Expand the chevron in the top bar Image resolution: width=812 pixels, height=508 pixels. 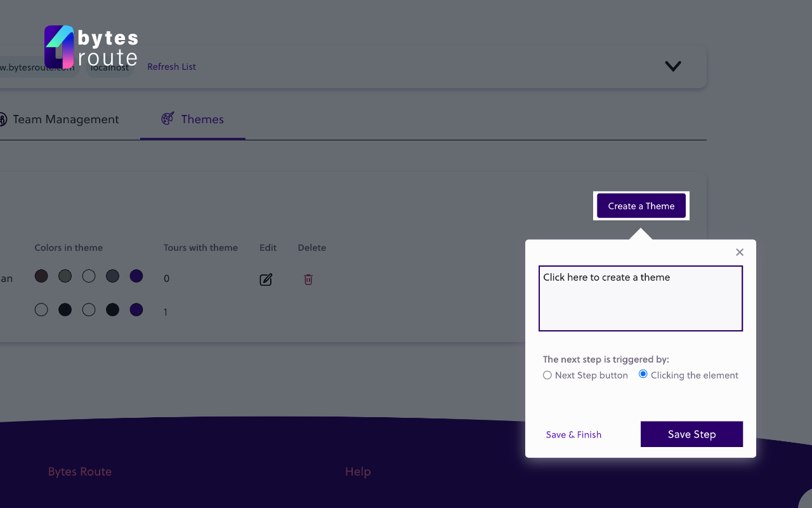(x=672, y=66)
